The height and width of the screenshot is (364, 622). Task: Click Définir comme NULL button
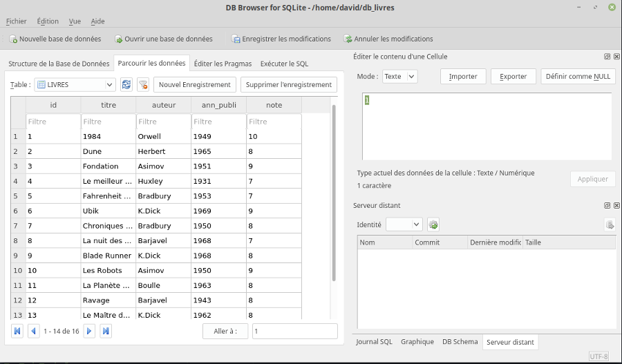(578, 77)
